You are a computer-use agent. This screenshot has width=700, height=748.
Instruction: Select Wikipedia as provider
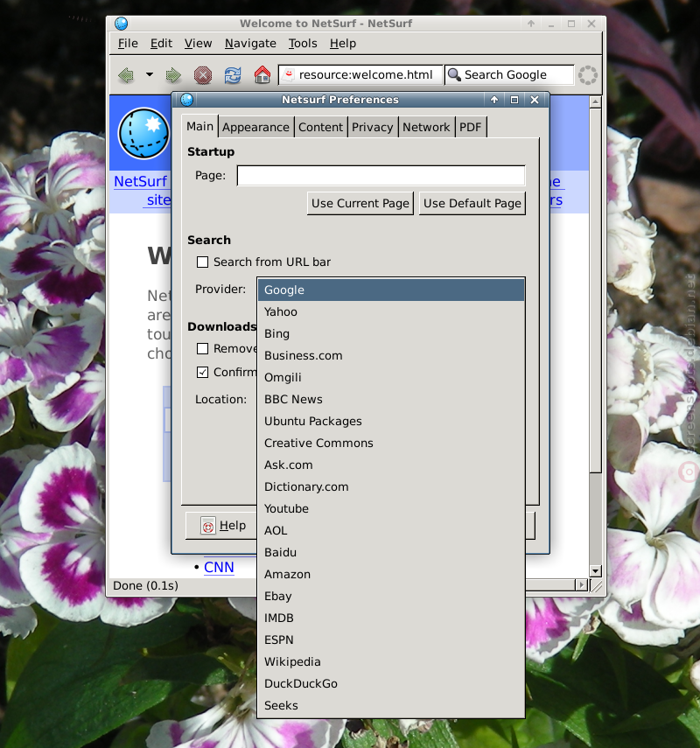391,662
